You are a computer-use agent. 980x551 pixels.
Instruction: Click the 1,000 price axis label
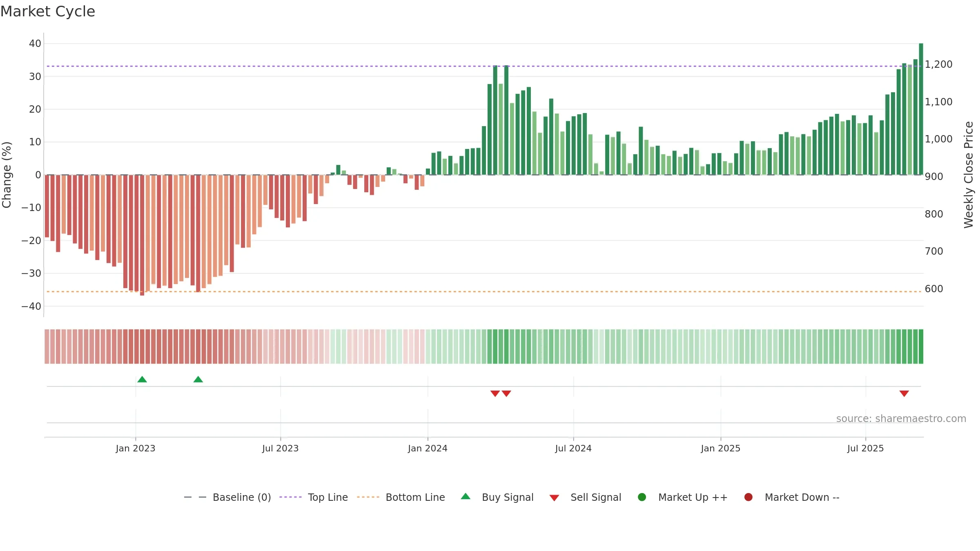coord(939,139)
